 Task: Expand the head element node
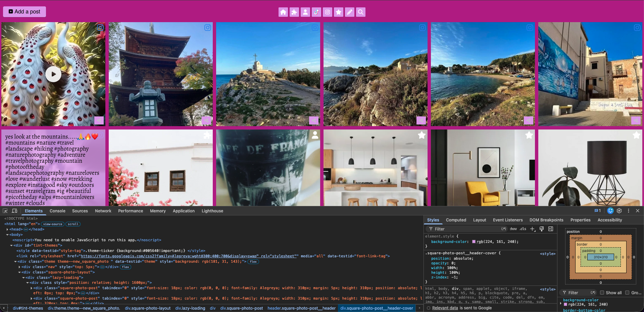tap(7, 229)
